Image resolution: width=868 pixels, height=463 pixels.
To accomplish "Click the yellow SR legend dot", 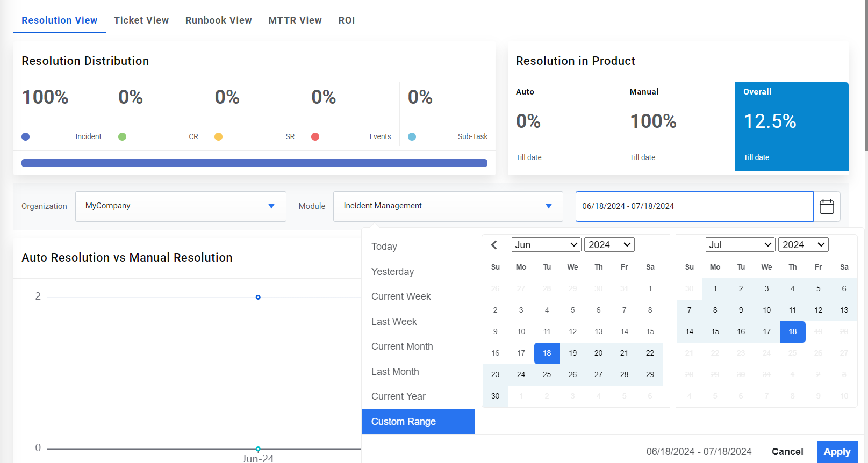I will (x=219, y=136).
